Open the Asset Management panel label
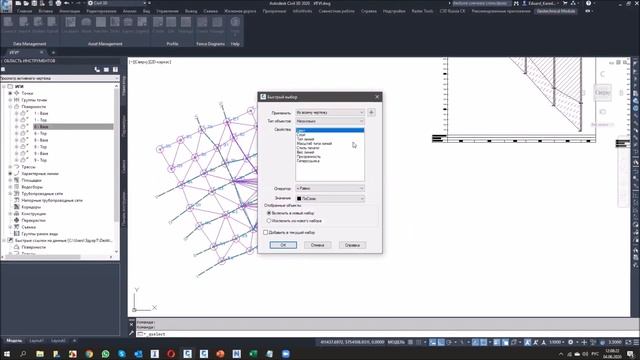The image size is (640, 360). [105, 44]
